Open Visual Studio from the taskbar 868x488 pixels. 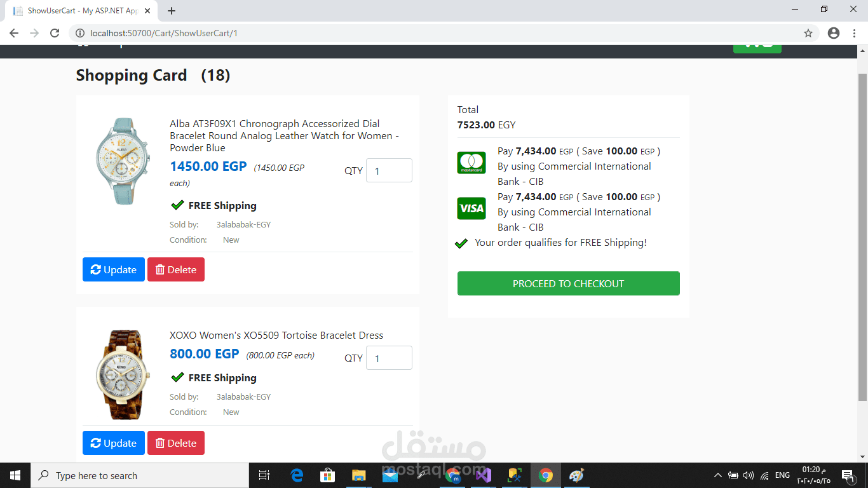[x=484, y=475]
